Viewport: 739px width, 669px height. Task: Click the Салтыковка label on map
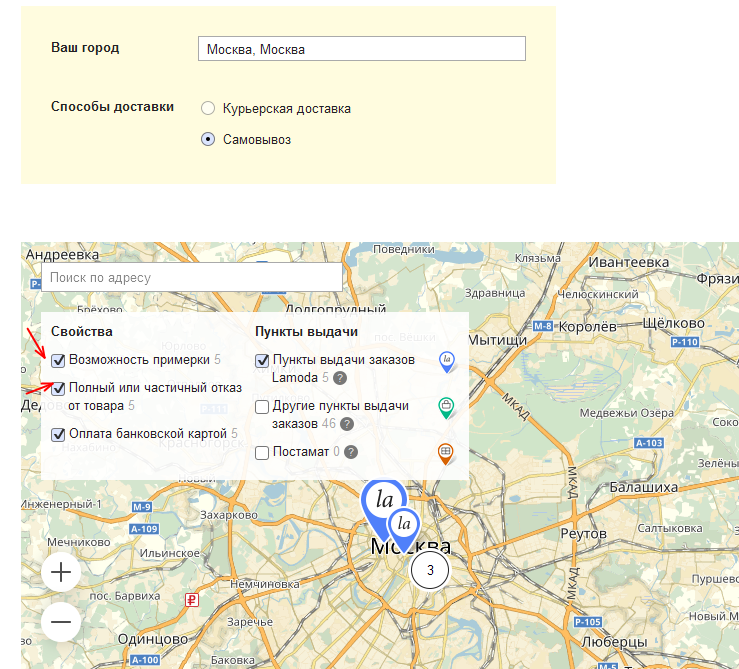pos(670,529)
